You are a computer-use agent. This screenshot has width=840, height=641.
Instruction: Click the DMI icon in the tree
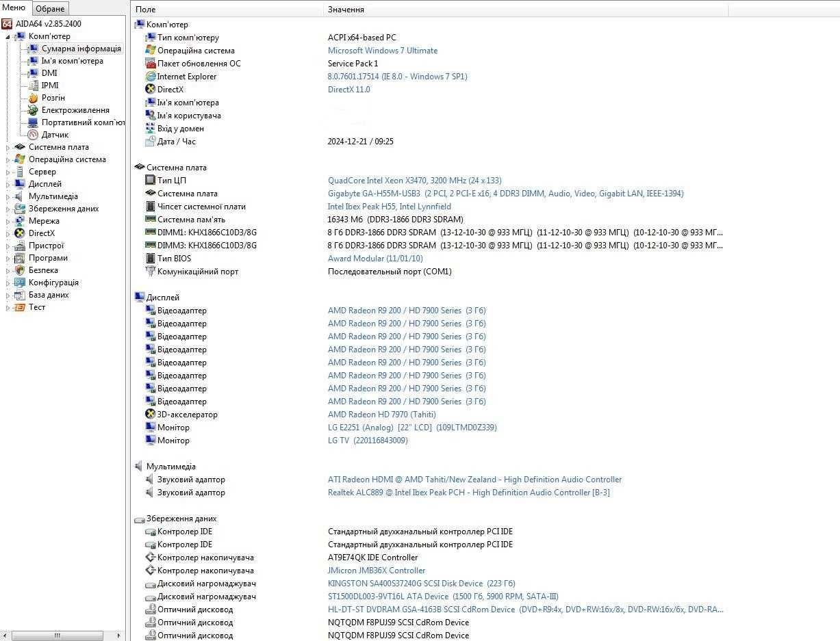tap(33, 73)
